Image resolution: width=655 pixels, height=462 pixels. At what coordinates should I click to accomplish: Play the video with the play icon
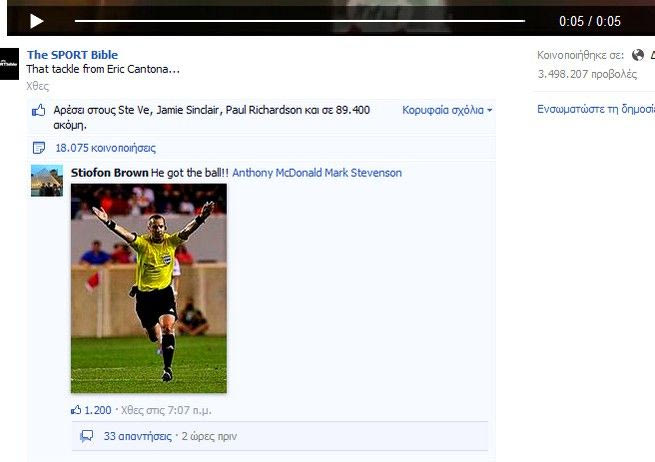(37, 21)
